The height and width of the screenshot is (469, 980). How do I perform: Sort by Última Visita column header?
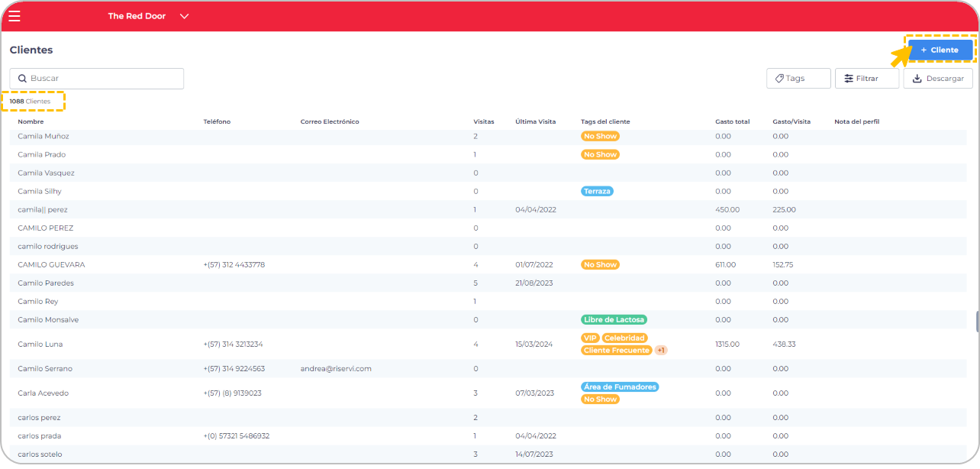536,121
